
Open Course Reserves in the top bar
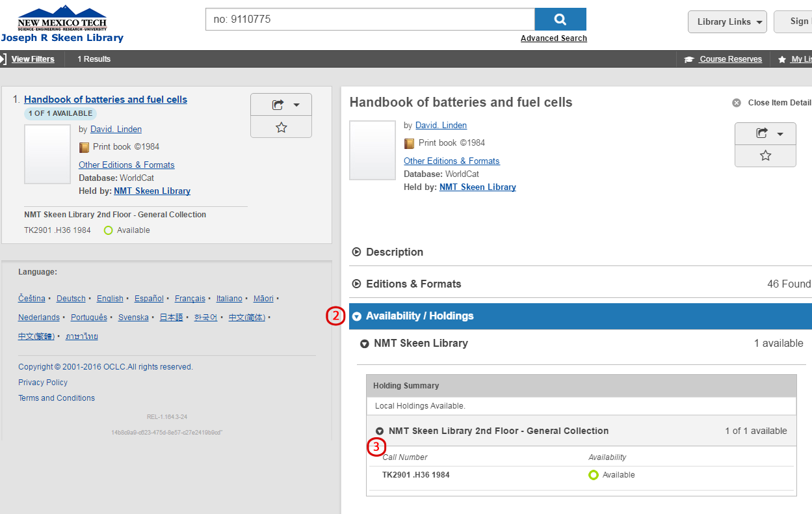(731, 59)
